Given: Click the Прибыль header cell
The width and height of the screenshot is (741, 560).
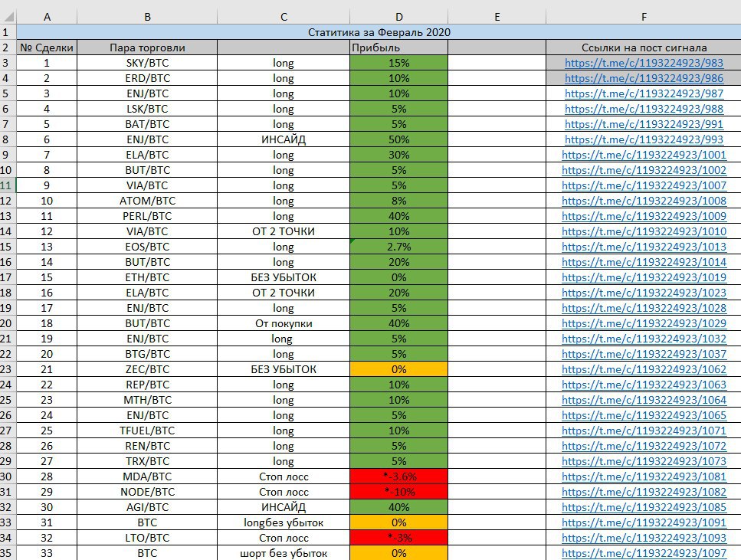Looking at the screenshot, I should pos(399,47).
